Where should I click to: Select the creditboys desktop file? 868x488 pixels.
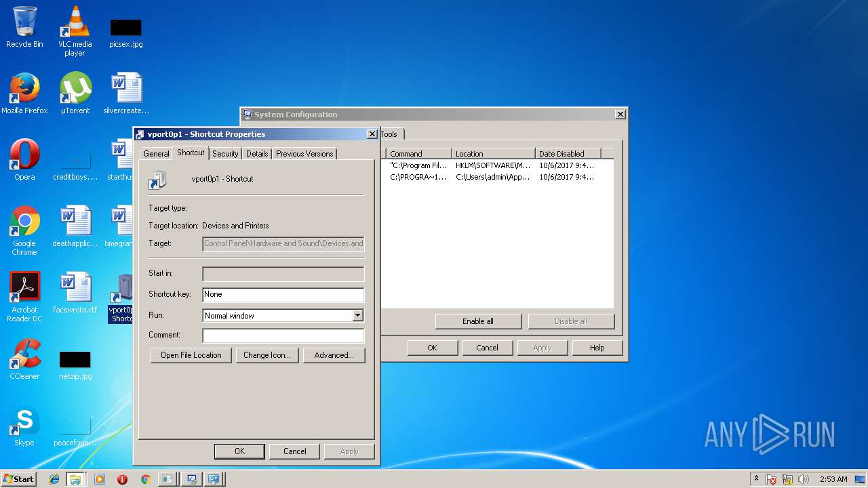click(x=75, y=167)
